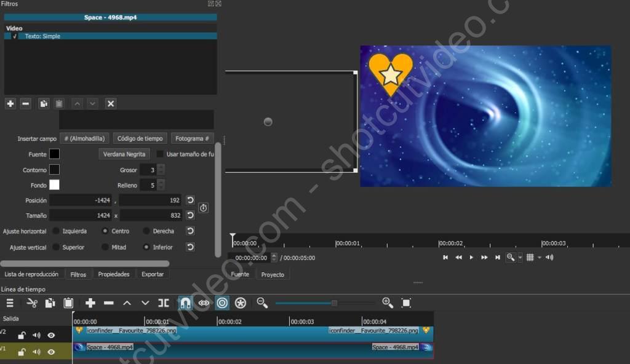Open the timeline hamburger menu
The width and height of the screenshot is (630, 364).
point(10,303)
